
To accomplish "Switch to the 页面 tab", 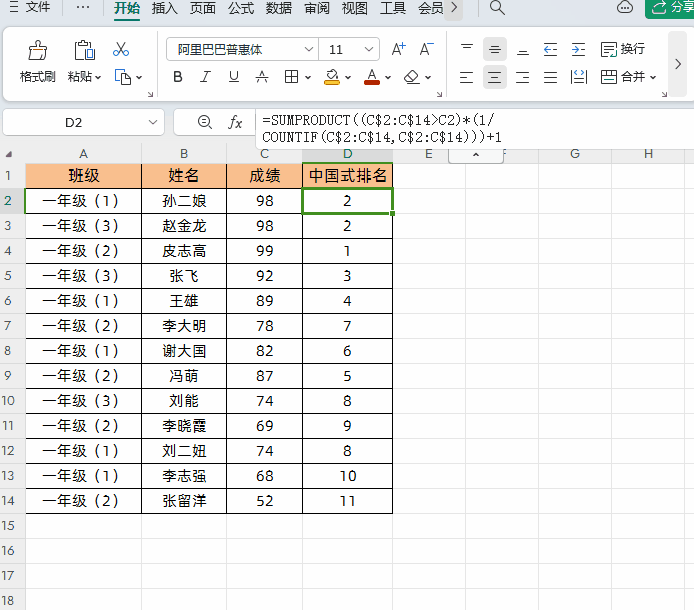I will 203,8.
